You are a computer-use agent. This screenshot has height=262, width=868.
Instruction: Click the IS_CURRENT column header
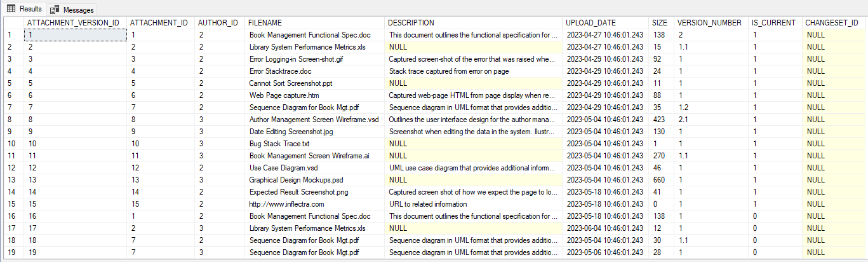[x=773, y=23]
